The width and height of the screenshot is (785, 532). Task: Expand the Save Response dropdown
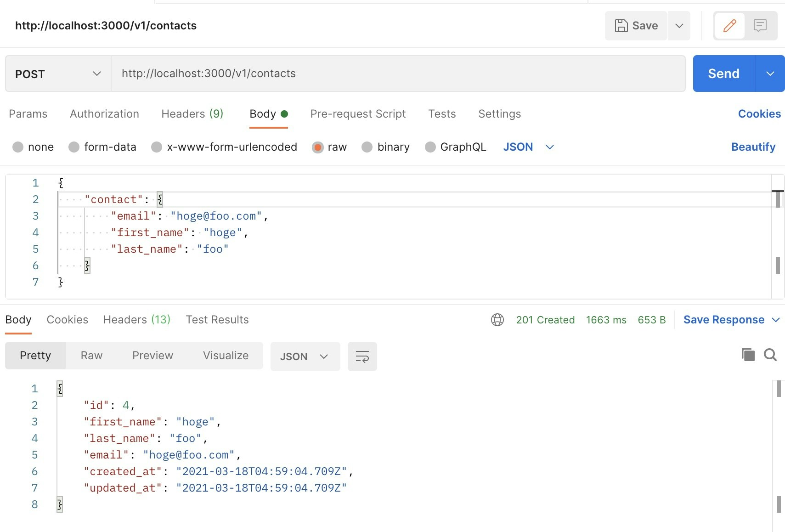point(776,320)
